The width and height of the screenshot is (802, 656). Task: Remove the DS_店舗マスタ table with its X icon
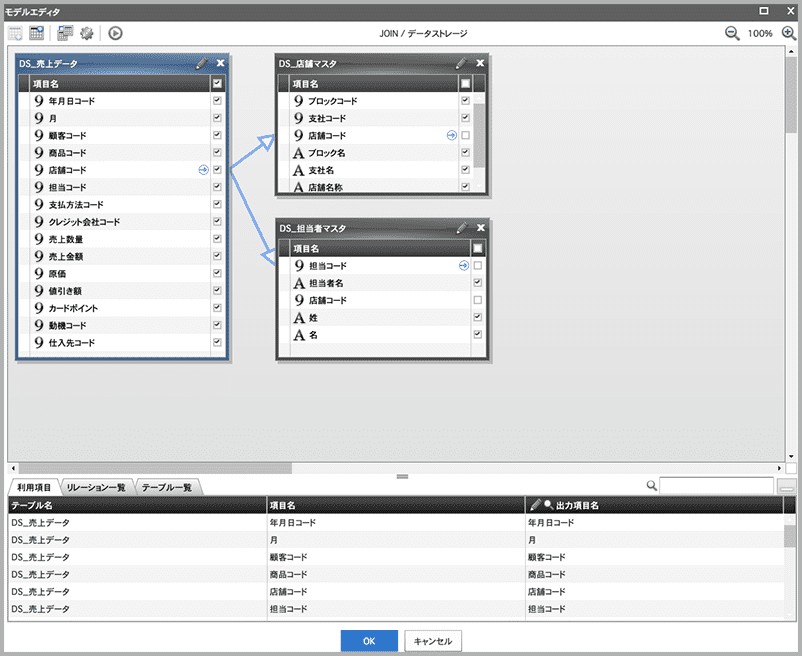(x=480, y=63)
